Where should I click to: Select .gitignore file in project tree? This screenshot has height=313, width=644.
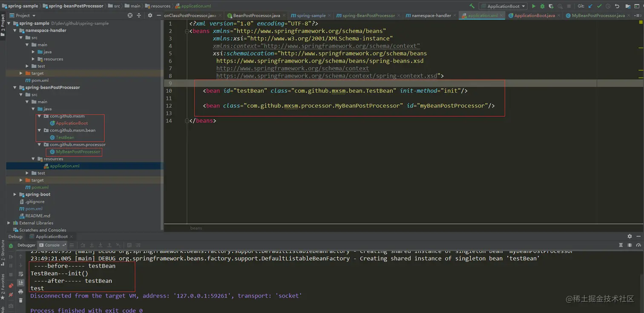(32, 201)
